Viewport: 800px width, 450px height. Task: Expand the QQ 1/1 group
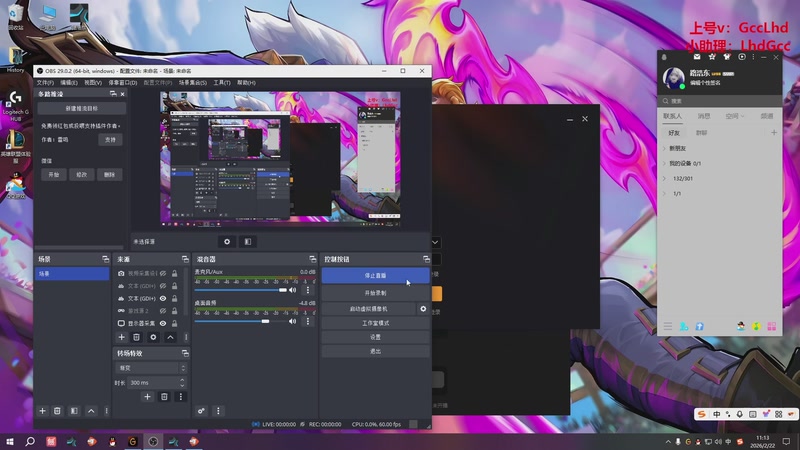664,194
